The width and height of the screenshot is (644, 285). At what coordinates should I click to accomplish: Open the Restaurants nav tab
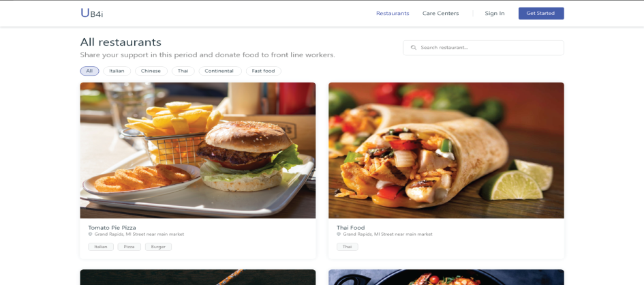point(393,13)
